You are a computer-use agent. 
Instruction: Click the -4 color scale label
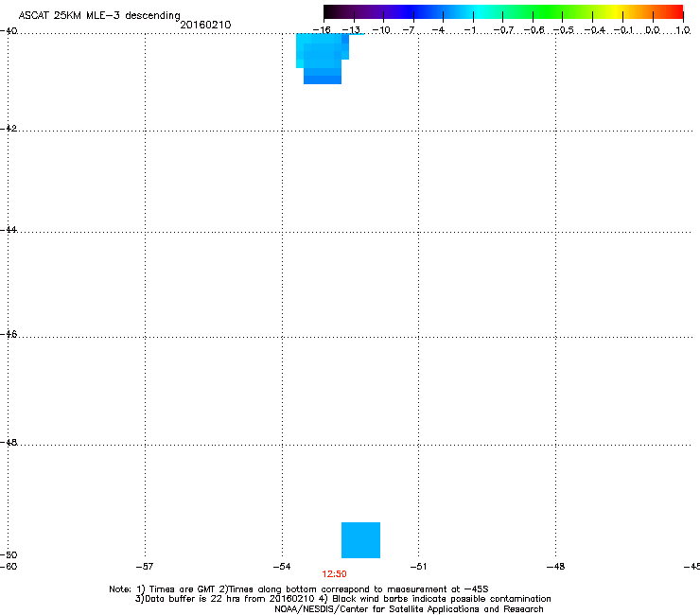point(438,30)
